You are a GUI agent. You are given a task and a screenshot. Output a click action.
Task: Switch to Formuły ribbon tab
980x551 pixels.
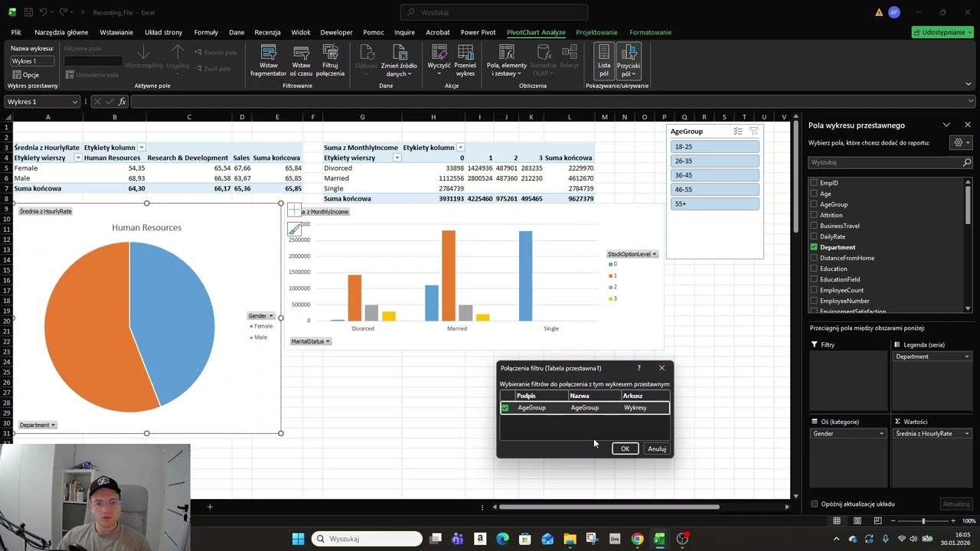(206, 32)
